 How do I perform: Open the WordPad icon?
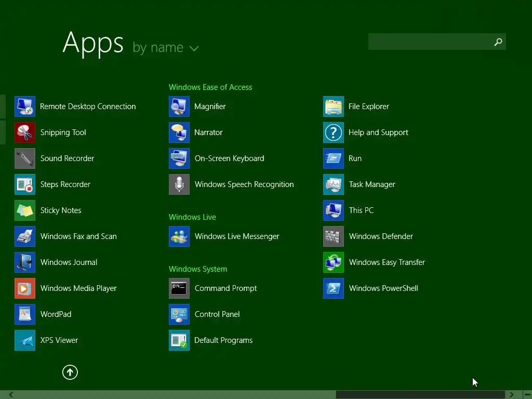coord(25,314)
